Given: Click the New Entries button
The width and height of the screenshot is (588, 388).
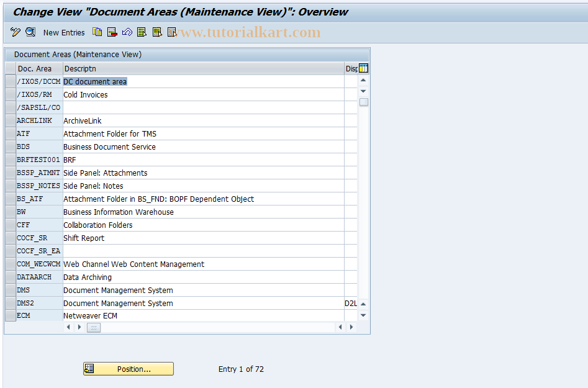Looking at the screenshot, I should 64,32.
